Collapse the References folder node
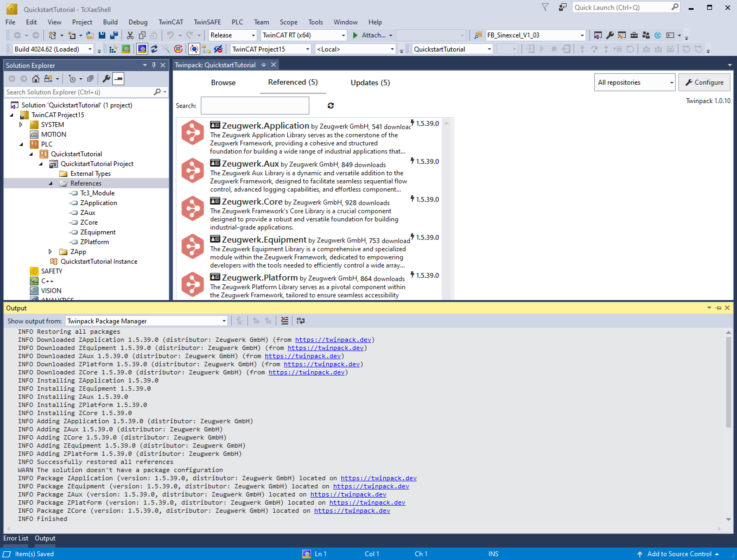Screen dimensions: 737x560 [51, 183]
